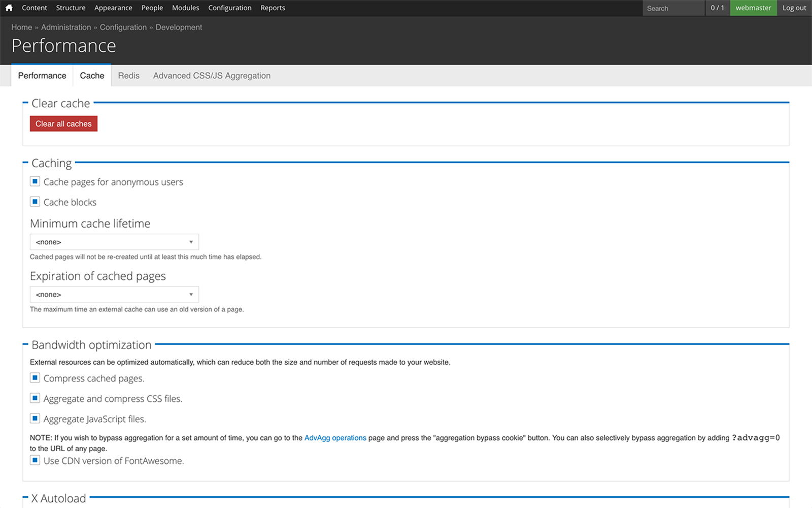Switch to the Redis tab
The width and height of the screenshot is (812, 508).
(x=128, y=76)
